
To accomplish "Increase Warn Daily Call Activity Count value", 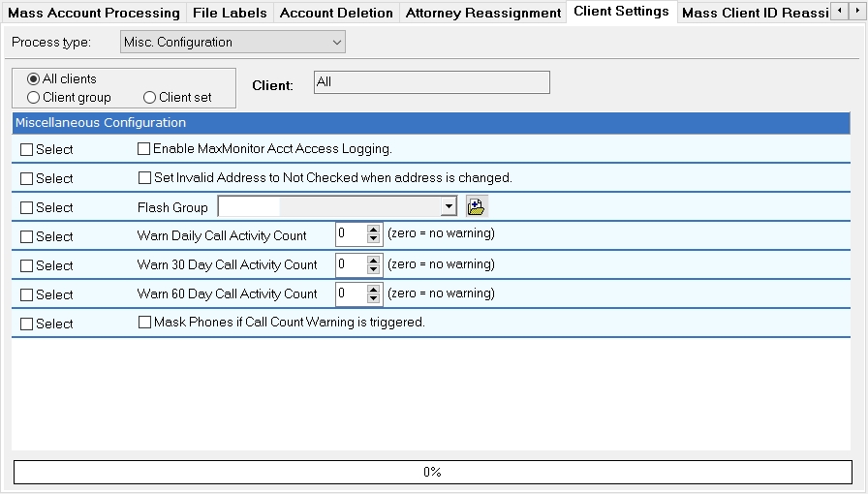I will (374, 231).
